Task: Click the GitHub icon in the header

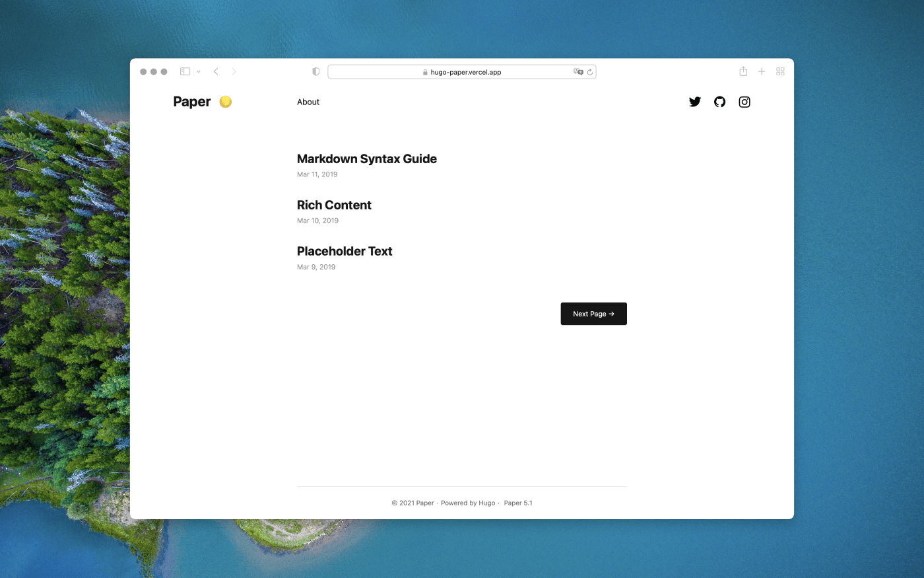Action: (719, 102)
